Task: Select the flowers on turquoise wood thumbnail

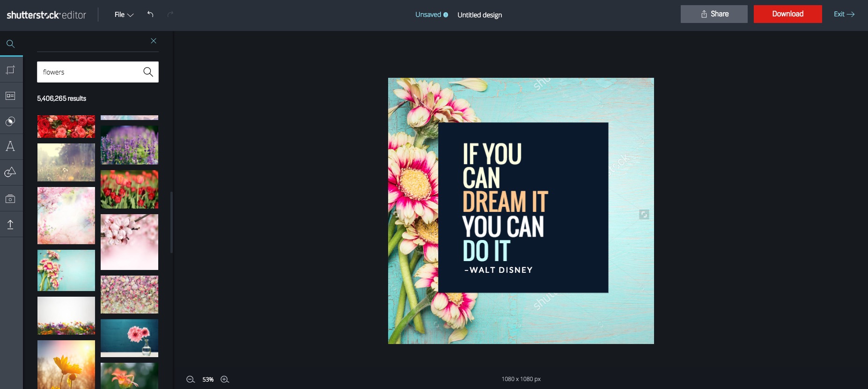Action: (66, 270)
